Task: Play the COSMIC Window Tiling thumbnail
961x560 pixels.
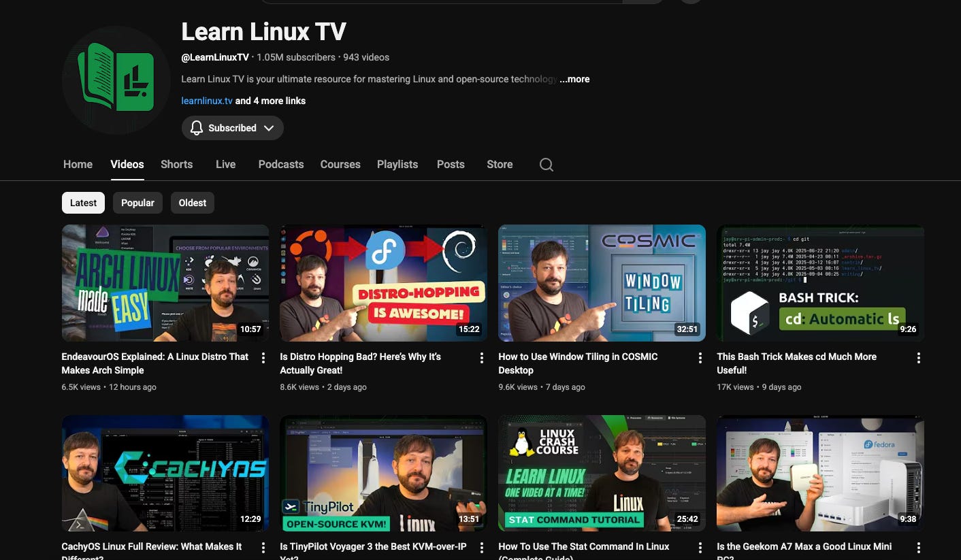Action: [x=602, y=283]
